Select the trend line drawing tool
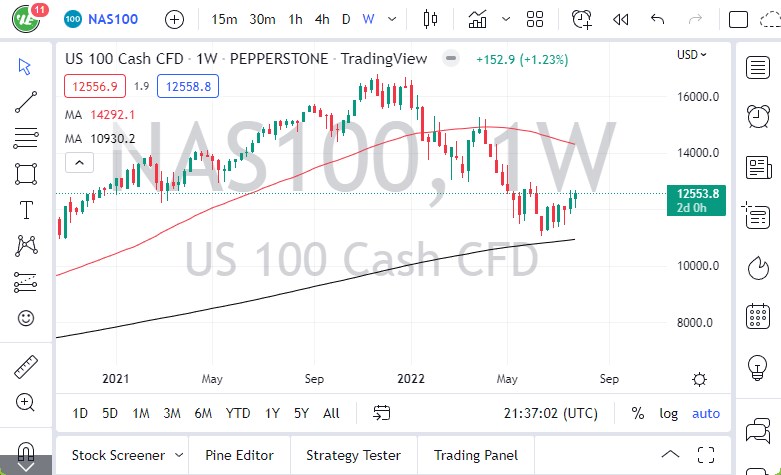This screenshot has width=781, height=475. point(26,101)
